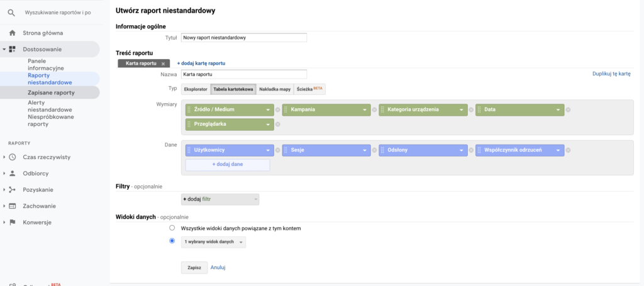644x286 pixels.
Task: Click the Czas rzeczywisty clock icon
Action: [x=13, y=157]
